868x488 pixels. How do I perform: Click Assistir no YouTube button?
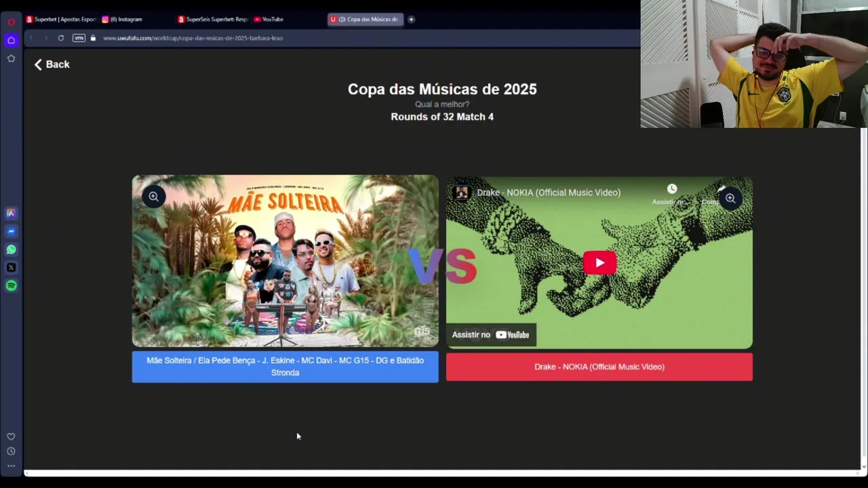pos(491,335)
